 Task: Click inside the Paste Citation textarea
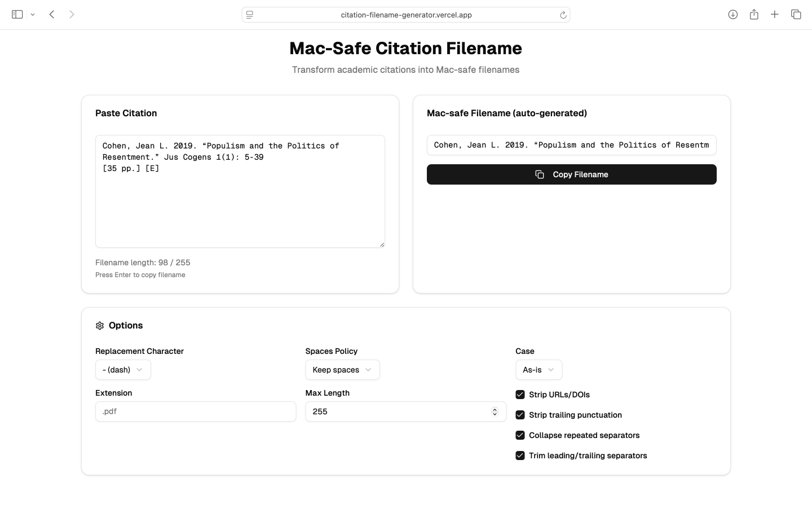pyautogui.click(x=240, y=192)
